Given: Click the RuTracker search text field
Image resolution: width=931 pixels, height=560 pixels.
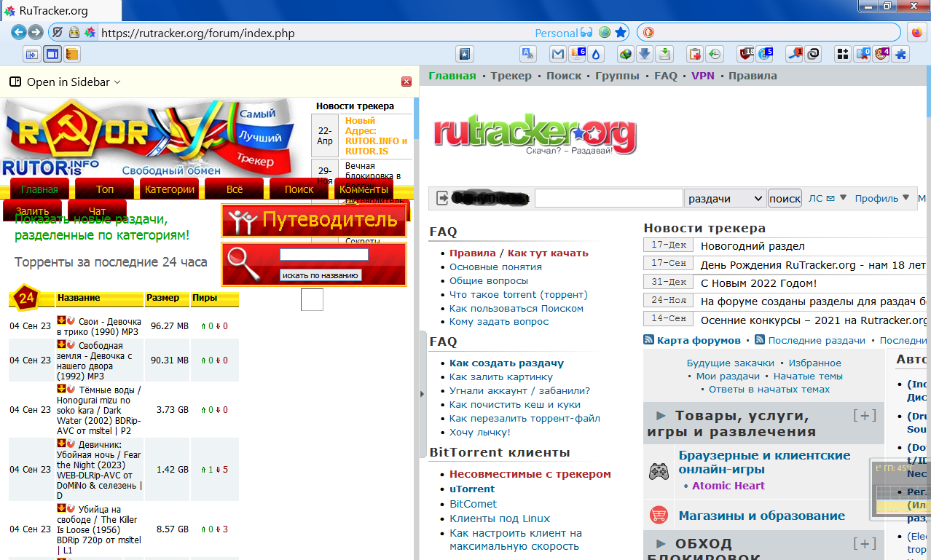Looking at the screenshot, I should pos(608,198).
